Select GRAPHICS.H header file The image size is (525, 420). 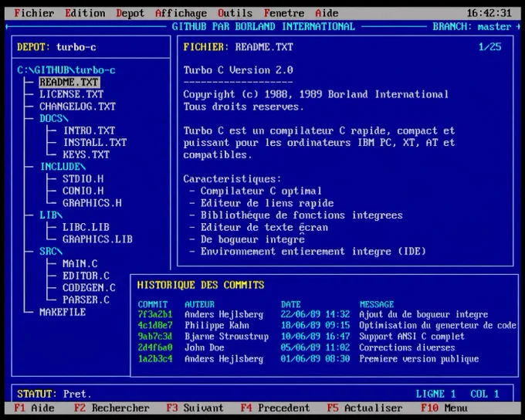click(92, 202)
